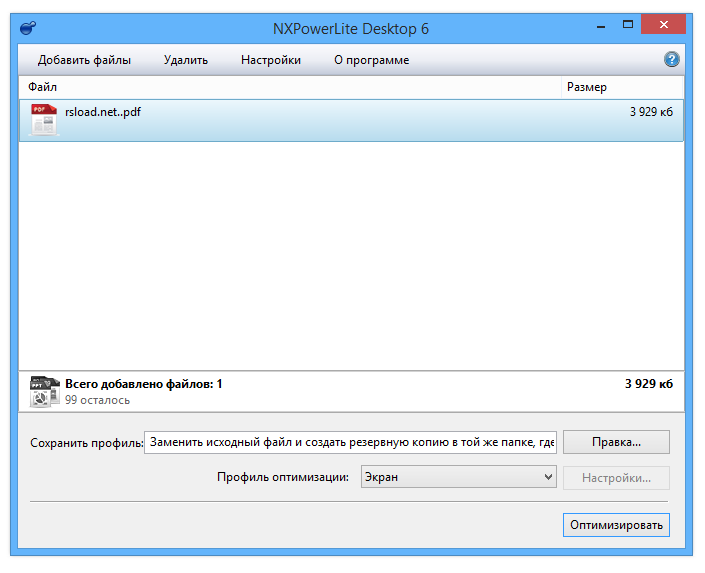The image size is (705, 573).
Task: Click the bold total size 3 929 кб
Action: coord(648,384)
